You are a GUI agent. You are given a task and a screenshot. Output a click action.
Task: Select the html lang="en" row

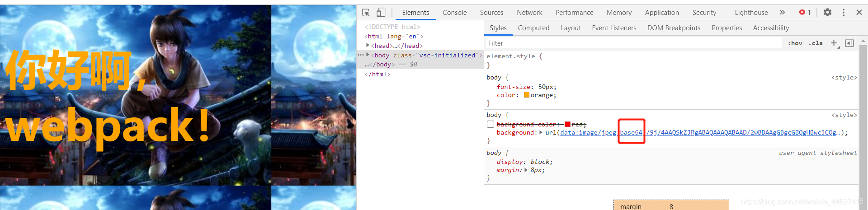point(420,36)
